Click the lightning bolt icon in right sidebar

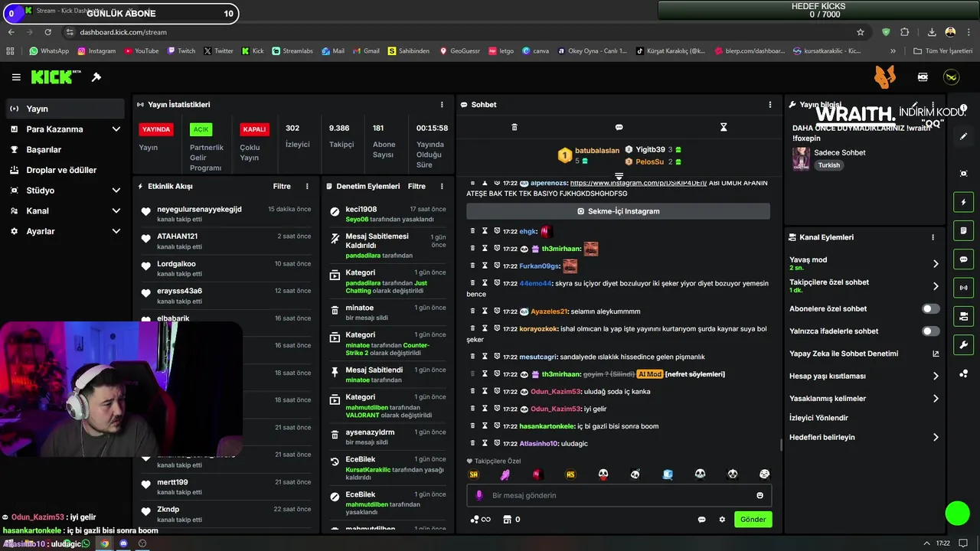963,202
